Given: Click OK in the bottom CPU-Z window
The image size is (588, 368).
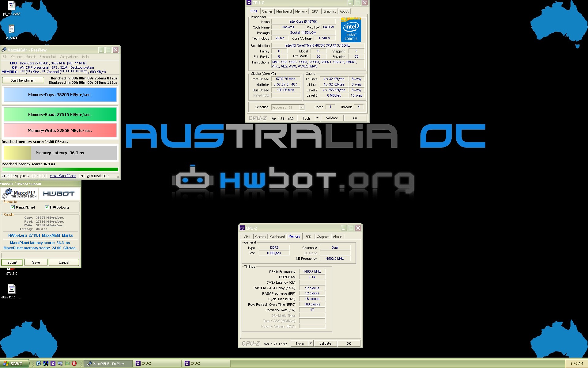Looking at the screenshot, I should [x=349, y=343].
